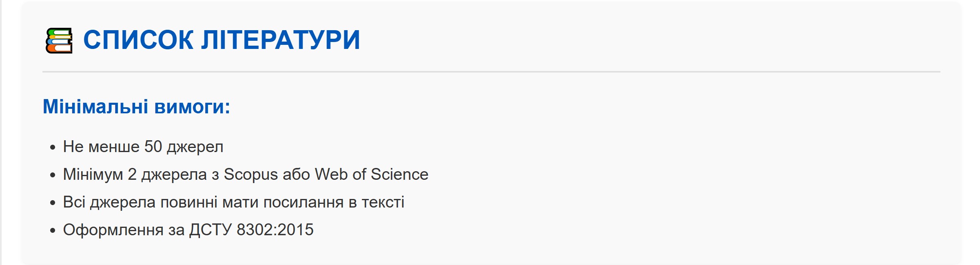
Task: Click the "Web of Science" text
Action: click(371, 174)
